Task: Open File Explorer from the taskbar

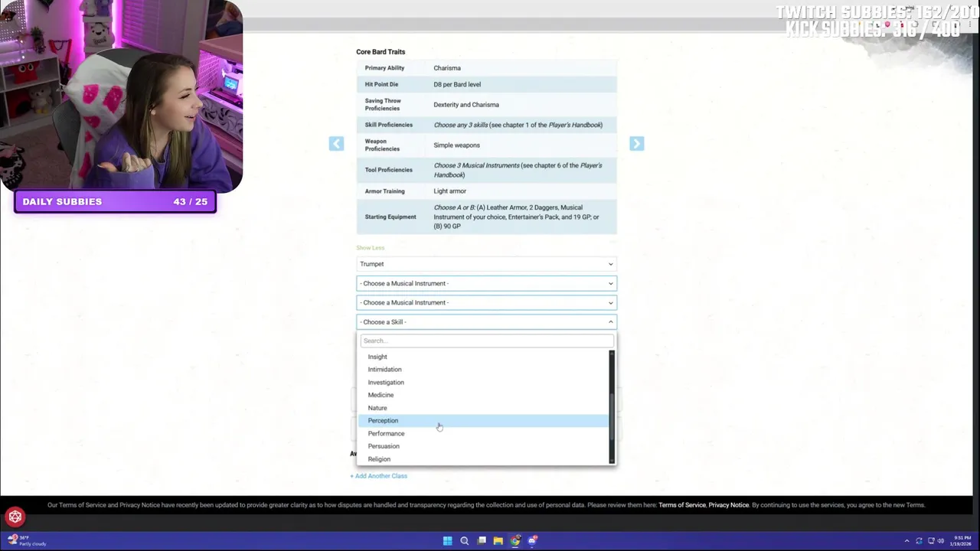Action: pos(498,541)
